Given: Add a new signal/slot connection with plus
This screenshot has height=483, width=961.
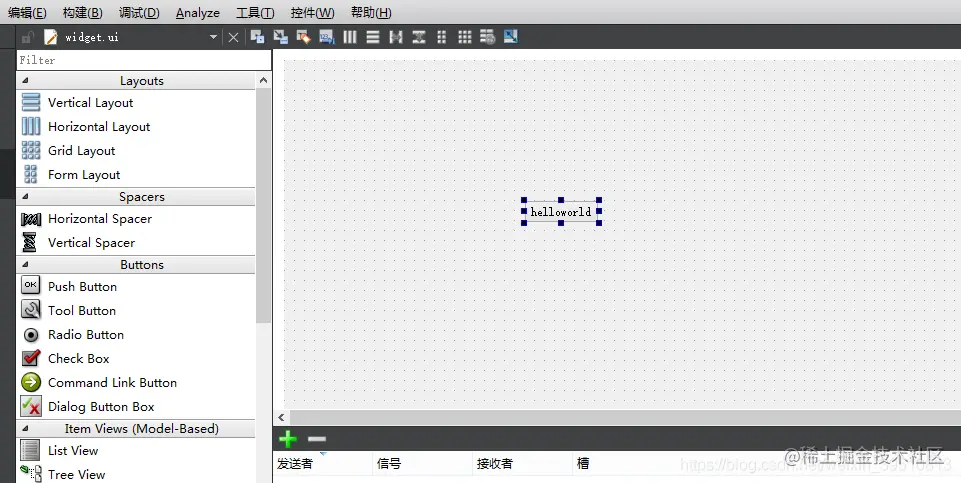Looking at the screenshot, I should [288, 439].
